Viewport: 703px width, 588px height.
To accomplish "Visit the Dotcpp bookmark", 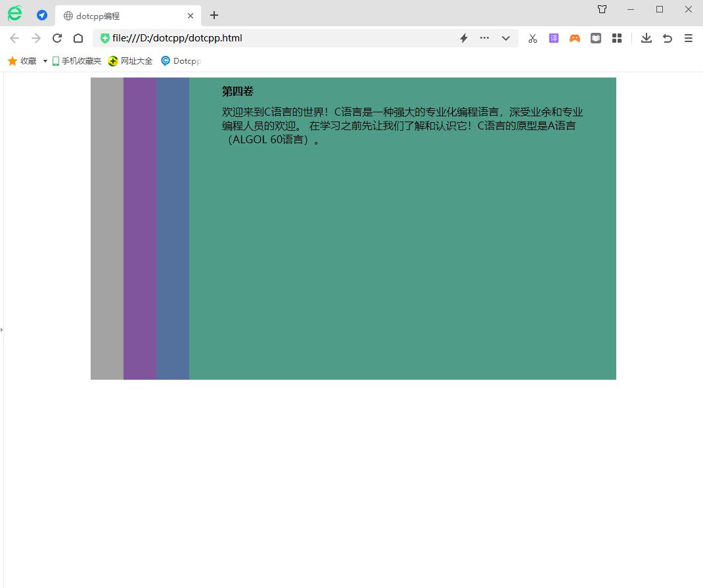I will 180,60.
